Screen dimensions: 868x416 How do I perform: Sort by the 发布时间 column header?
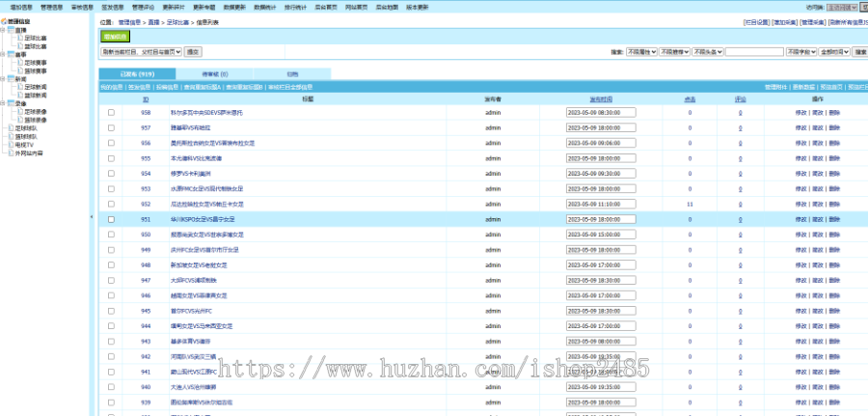click(601, 99)
